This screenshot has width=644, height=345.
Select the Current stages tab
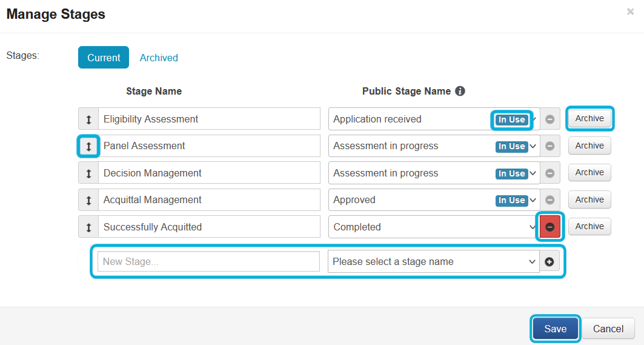[104, 58]
